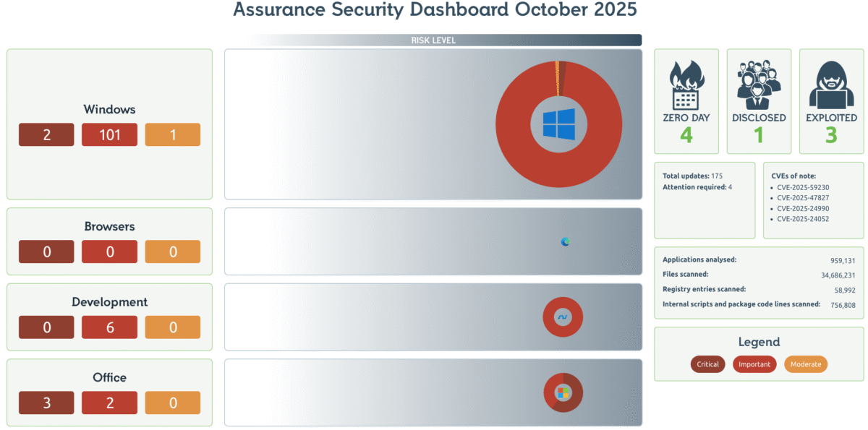Open CVE-2025-59230 in the CVE list

(803, 186)
